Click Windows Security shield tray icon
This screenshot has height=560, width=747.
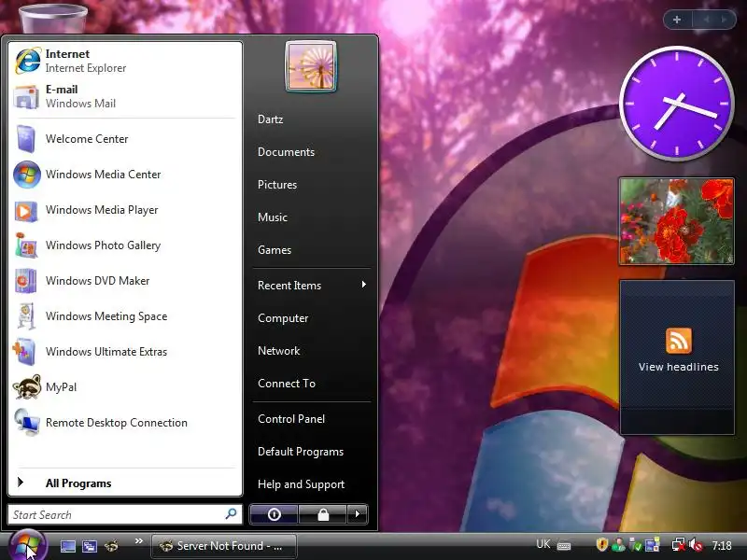tap(602, 544)
